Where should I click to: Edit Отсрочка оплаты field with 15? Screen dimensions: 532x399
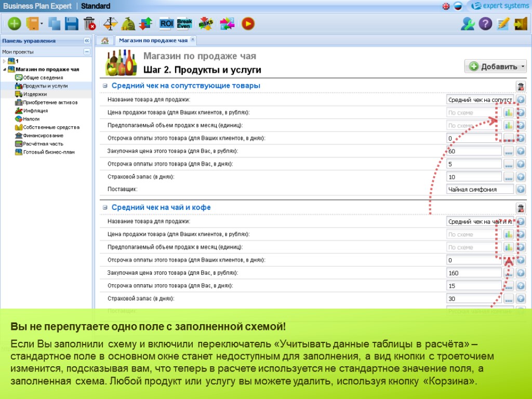pos(474,286)
